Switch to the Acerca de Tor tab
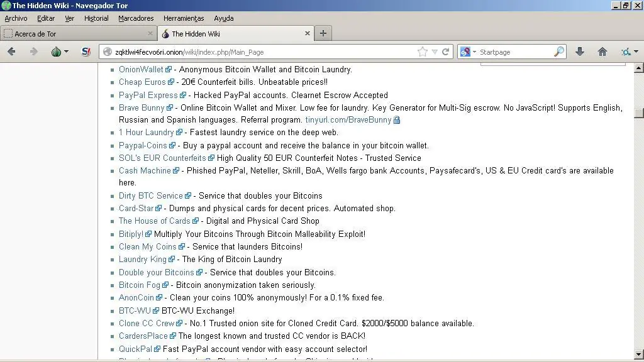Screen dimensions: 644x362 tap(79, 34)
